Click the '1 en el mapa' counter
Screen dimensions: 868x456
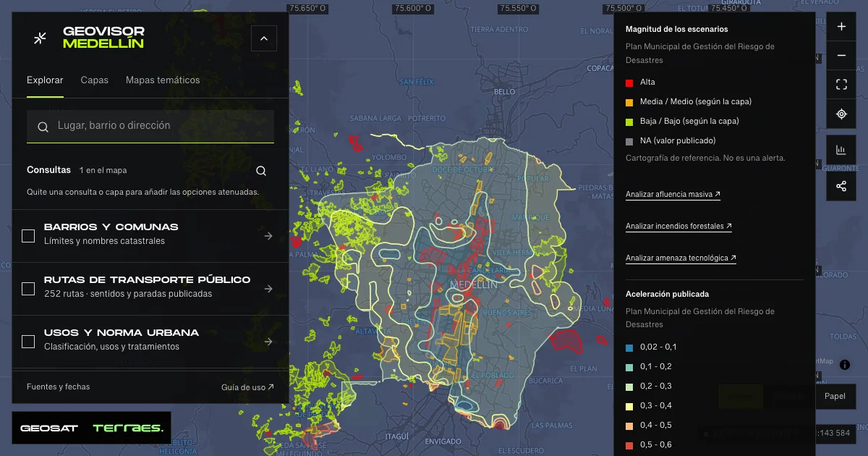click(103, 171)
